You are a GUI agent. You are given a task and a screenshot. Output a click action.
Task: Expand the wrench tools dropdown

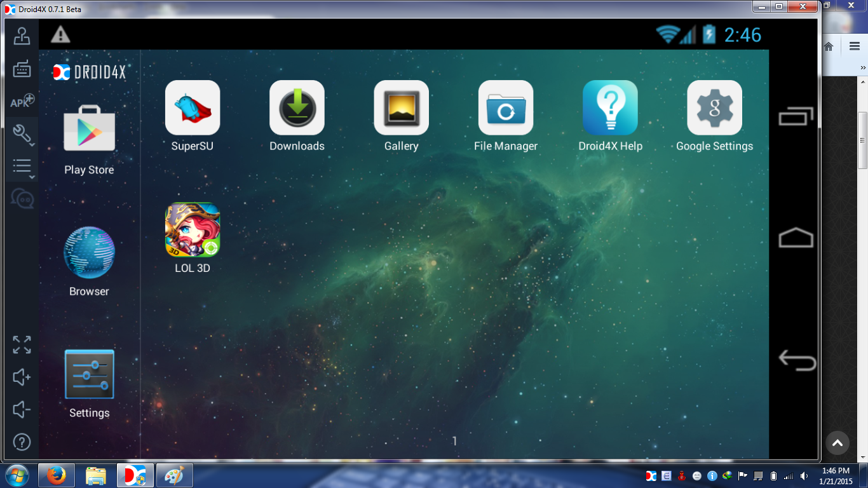(23, 135)
